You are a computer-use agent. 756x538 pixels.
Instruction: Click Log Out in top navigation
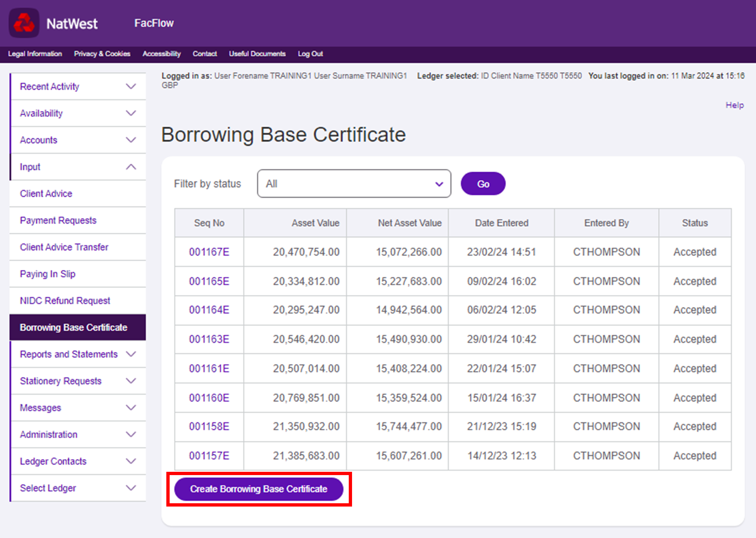(x=310, y=54)
